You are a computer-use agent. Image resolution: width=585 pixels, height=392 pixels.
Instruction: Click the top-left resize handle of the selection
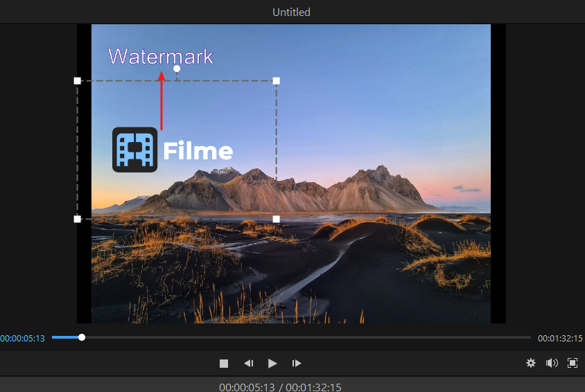coord(77,81)
